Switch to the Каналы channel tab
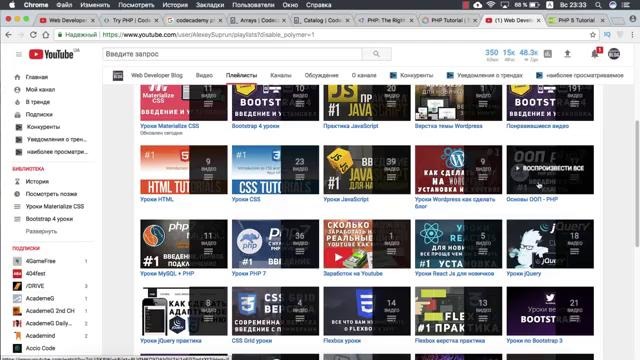 (281, 76)
